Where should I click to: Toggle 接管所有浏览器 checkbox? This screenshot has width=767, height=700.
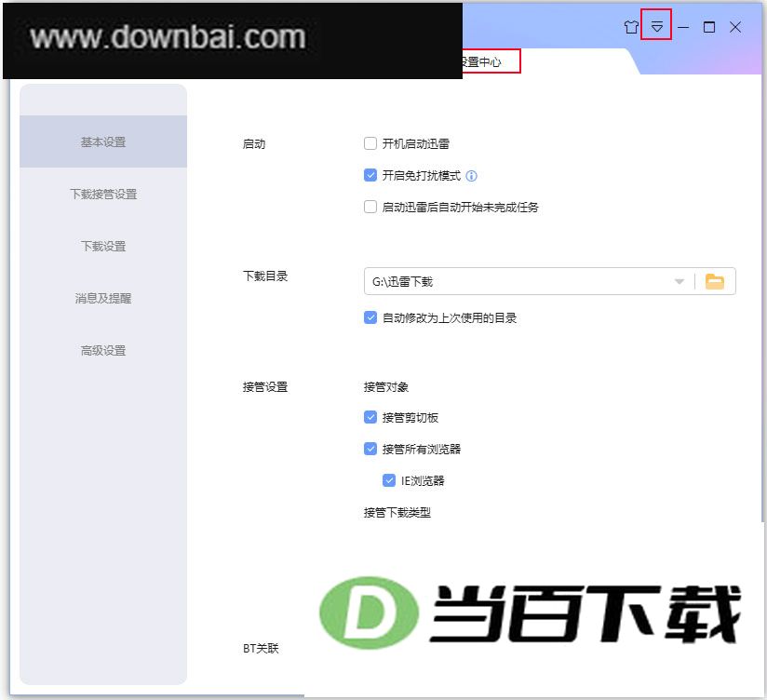(370, 449)
